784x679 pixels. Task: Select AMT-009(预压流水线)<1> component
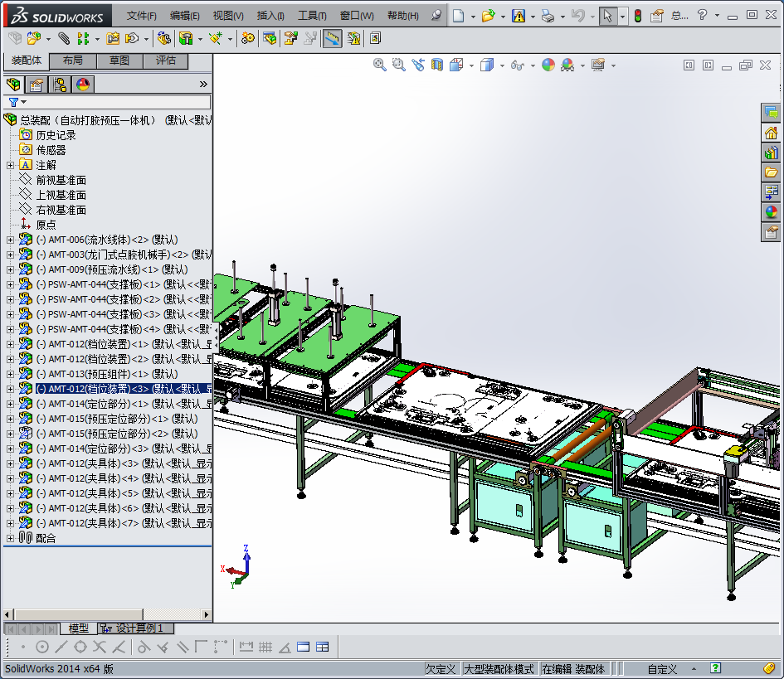pyautogui.click(x=112, y=269)
